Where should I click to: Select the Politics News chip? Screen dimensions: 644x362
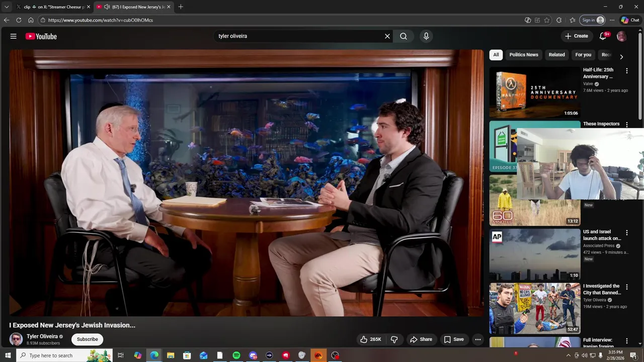pos(524,55)
